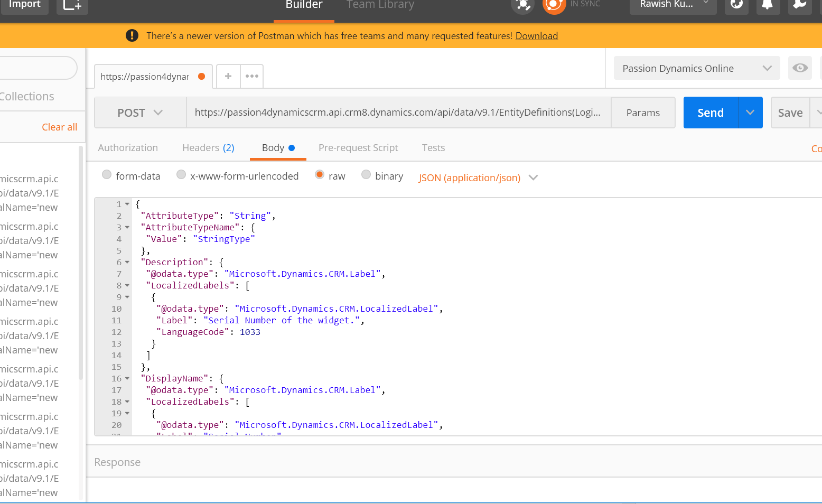The height and width of the screenshot is (504, 822).
Task: Choose the binary body option
Action: coord(366,175)
